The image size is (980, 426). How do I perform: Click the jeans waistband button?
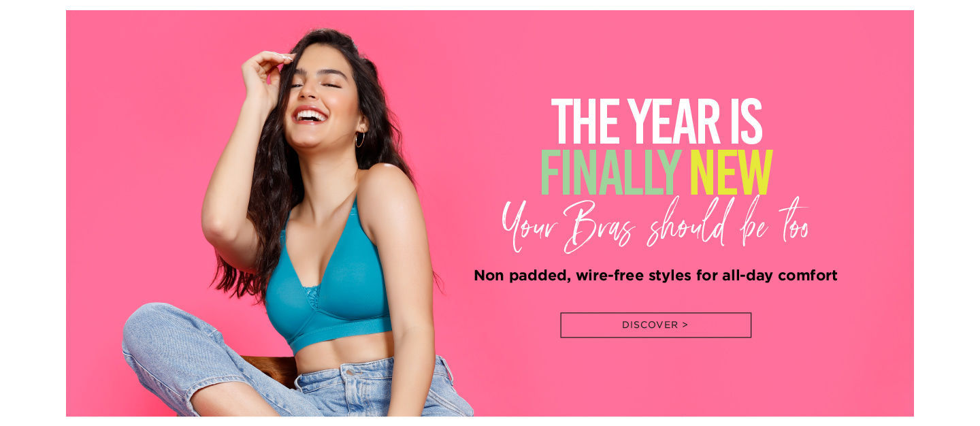click(x=350, y=371)
